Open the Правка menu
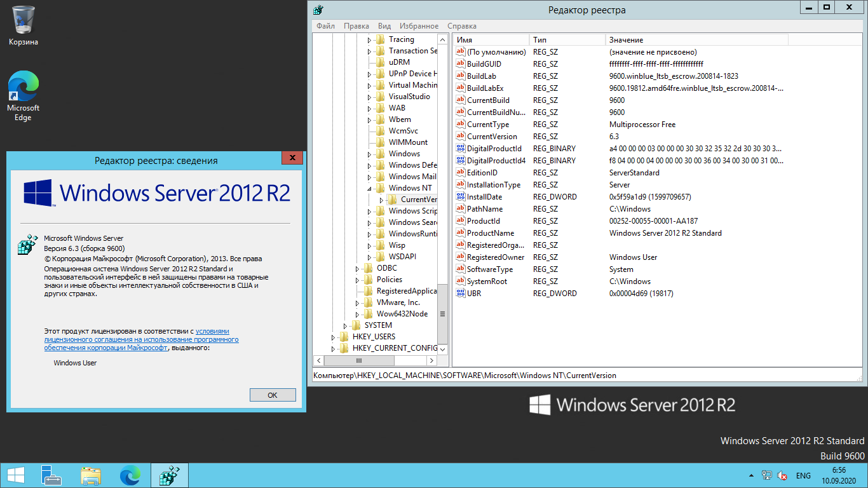868x488 pixels. coord(356,26)
